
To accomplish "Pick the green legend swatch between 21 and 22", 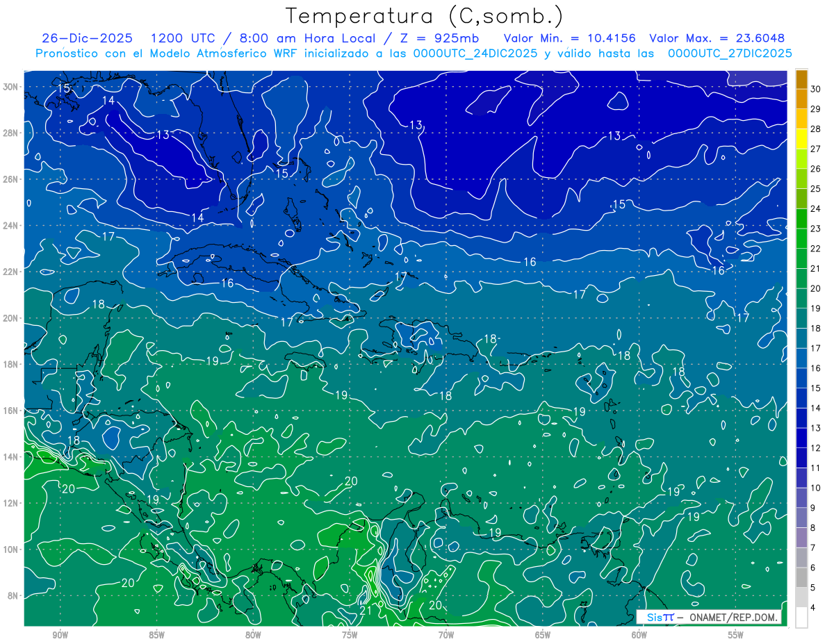I will coord(802,258).
